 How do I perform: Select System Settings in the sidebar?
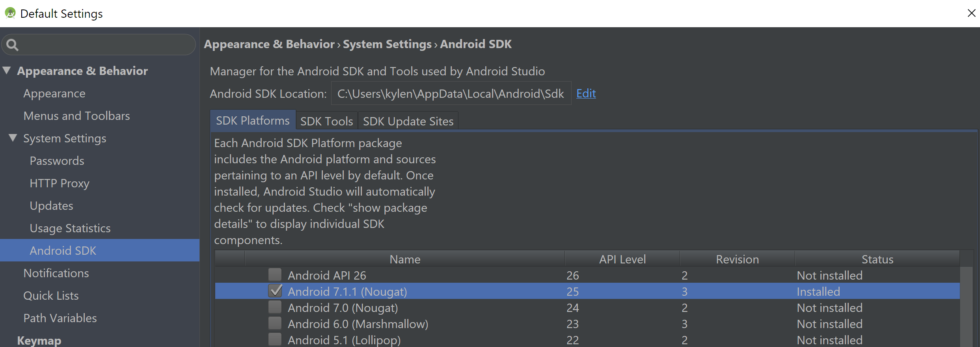pos(65,138)
